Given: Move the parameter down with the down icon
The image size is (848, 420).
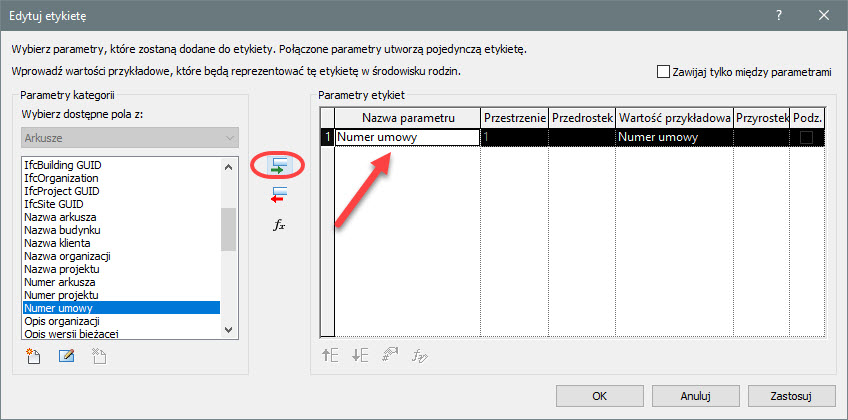Looking at the screenshot, I should 360,353.
